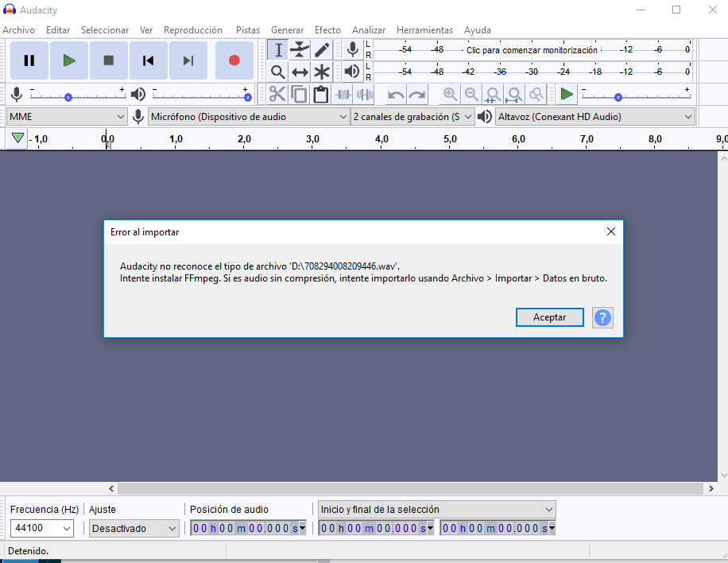Open the Efecto menu
The image size is (728, 563).
tap(327, 30)
